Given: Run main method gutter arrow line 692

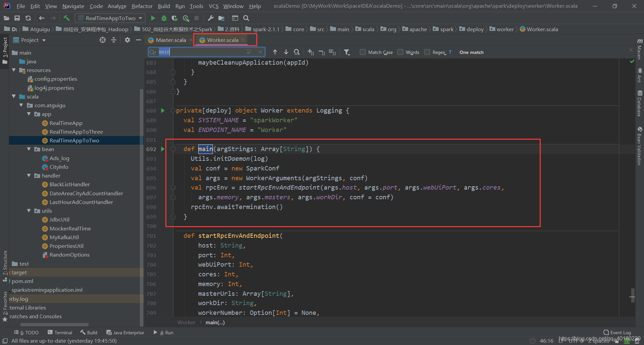Looking at the screenshot, I should click(163, 149).
